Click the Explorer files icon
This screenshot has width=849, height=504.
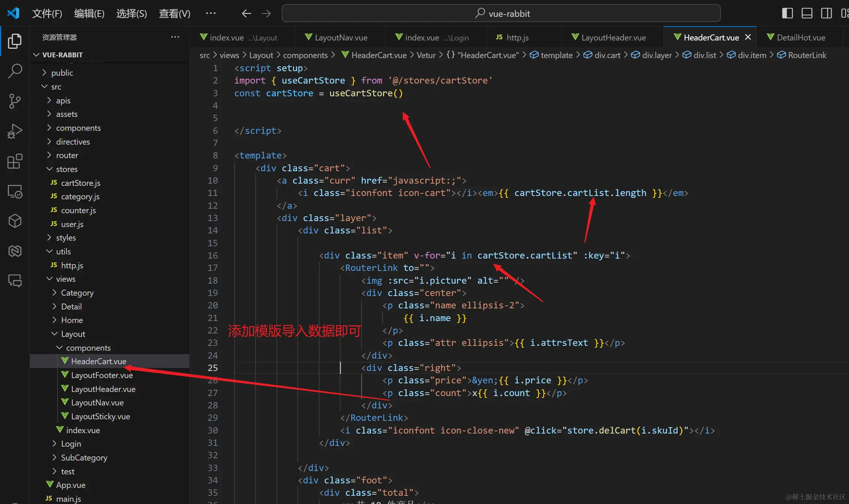coord(15,41)
